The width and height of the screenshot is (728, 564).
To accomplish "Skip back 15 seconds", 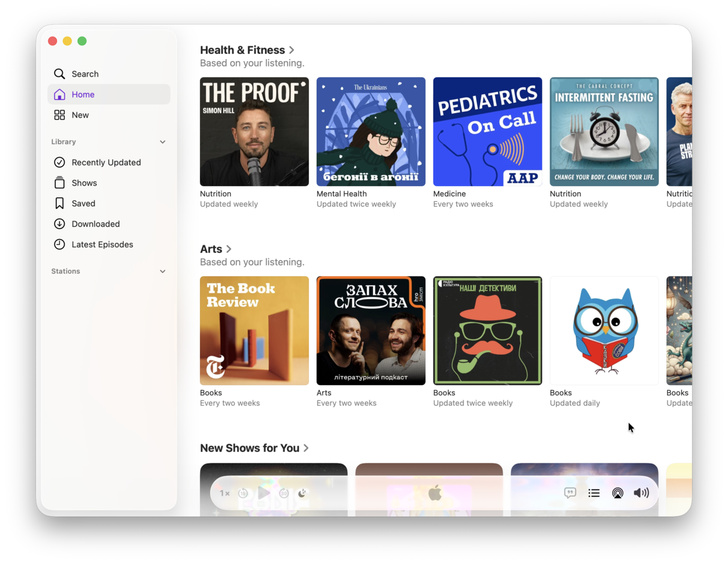I will click(x=243, y=493).
